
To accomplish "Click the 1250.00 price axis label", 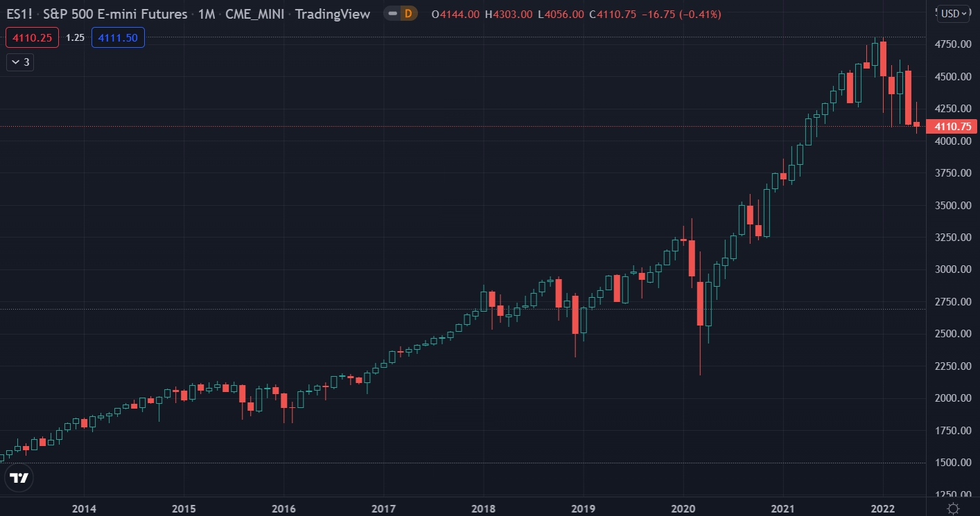I will pyautogui.click(x=952, y=495).
